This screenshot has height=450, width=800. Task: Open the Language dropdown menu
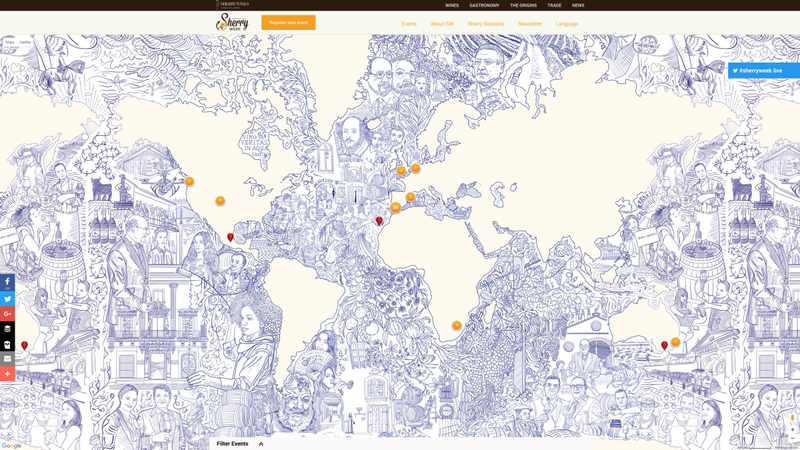click(567, 24)
